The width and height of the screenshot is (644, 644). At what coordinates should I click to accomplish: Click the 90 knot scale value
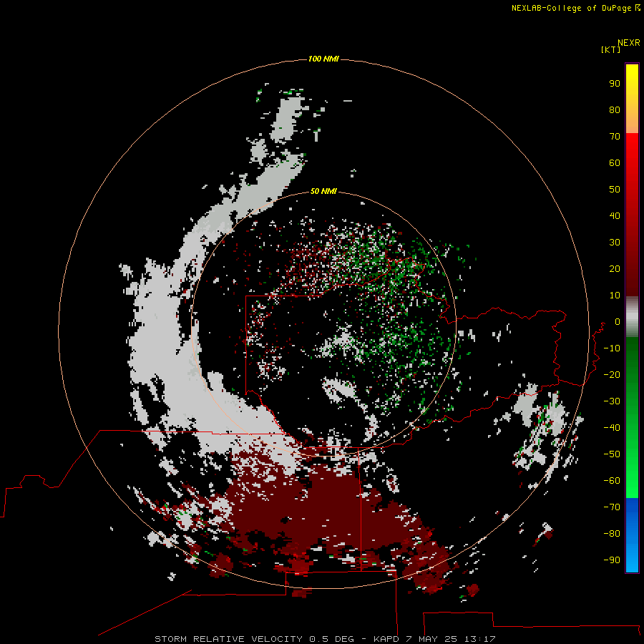point(615,84)
